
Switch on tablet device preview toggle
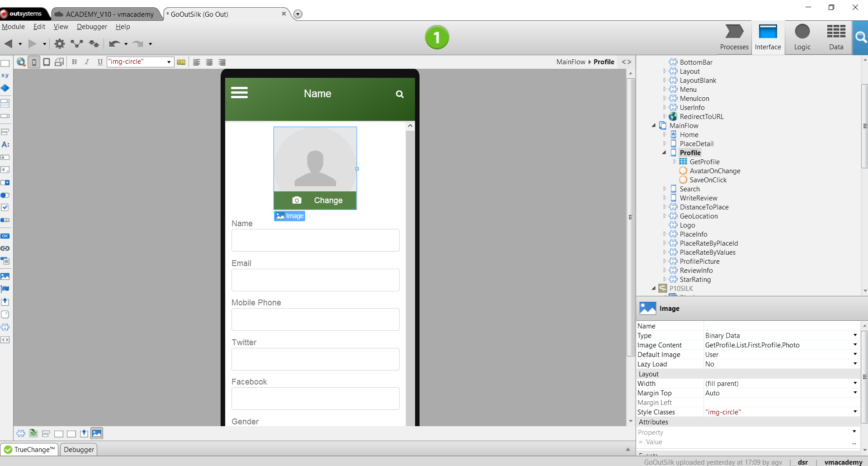47,62
